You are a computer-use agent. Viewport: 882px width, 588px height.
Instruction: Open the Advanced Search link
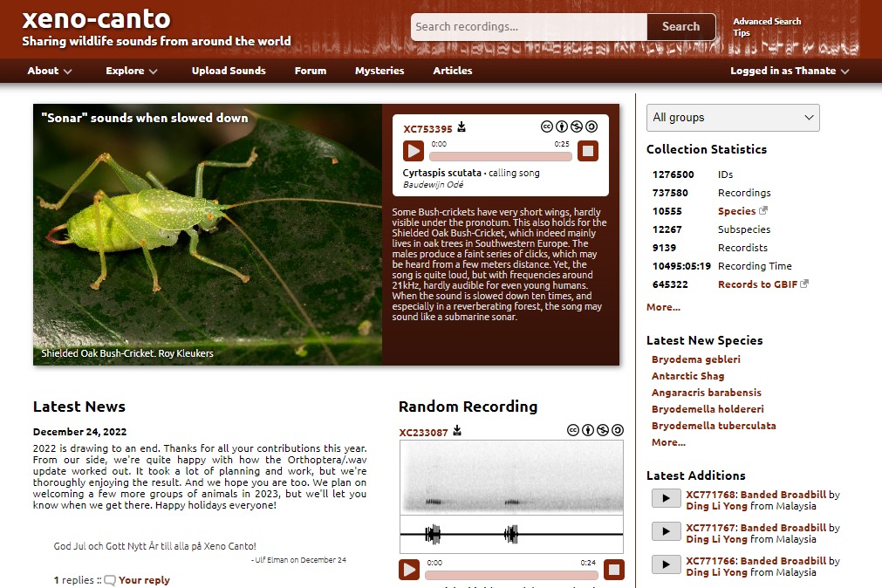[767, 22]
